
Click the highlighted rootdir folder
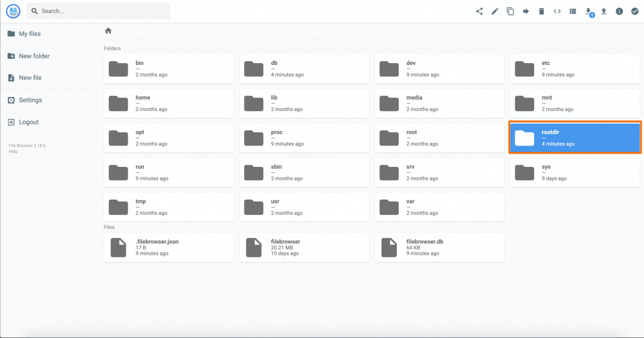pos(575,138)
